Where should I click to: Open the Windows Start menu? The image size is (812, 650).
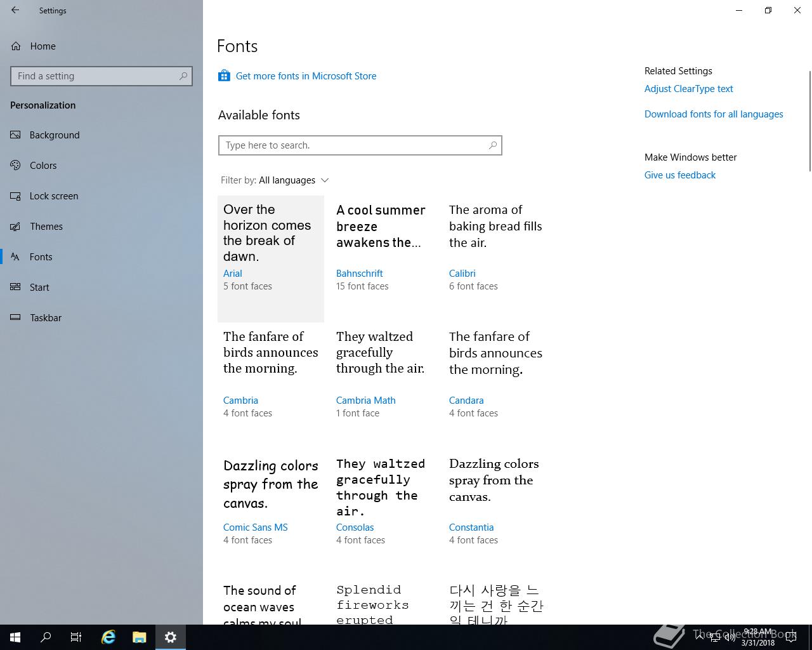[15, 637]
